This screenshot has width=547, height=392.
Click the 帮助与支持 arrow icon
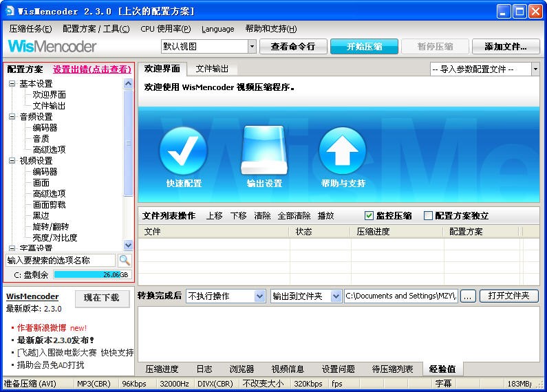pyautogui.click(x=343, y=151)
